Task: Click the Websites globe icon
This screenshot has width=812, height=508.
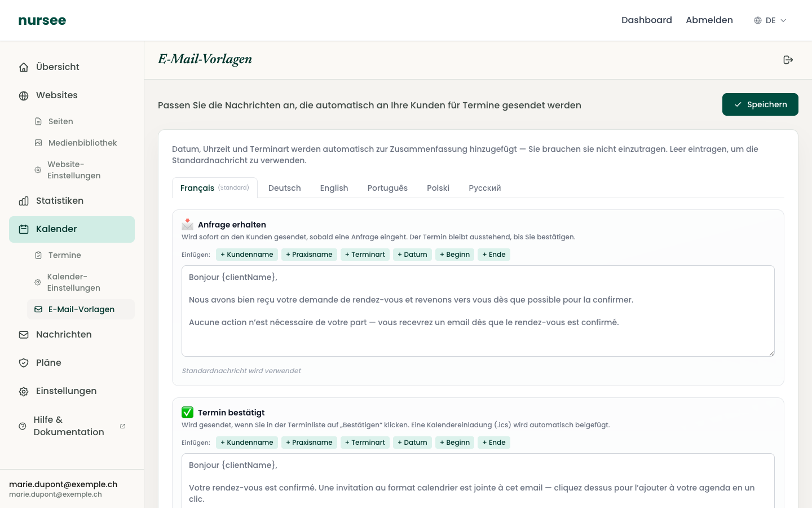Action: 24,95
